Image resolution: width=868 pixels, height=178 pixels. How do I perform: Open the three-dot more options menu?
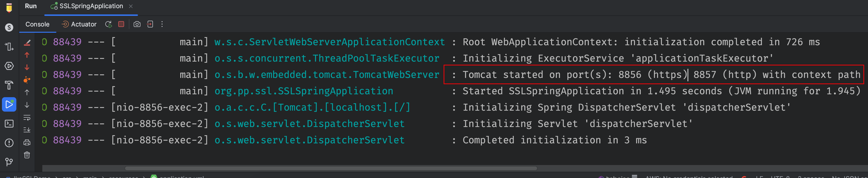click(x=162, y=24)
